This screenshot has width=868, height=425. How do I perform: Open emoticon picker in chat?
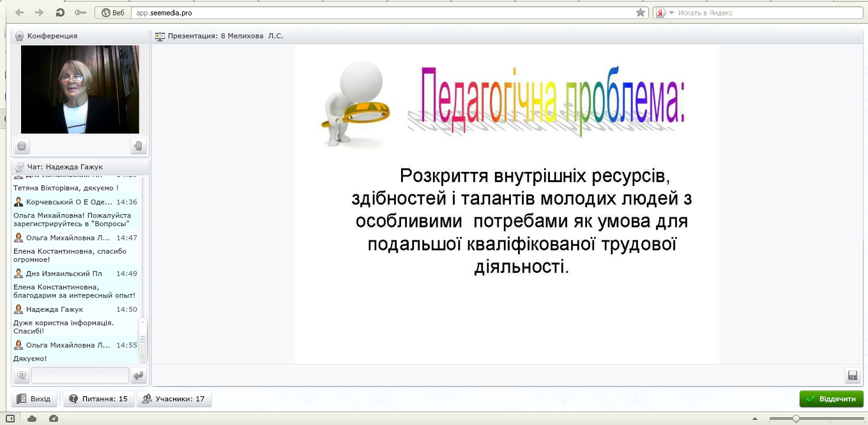pos(22,375)
